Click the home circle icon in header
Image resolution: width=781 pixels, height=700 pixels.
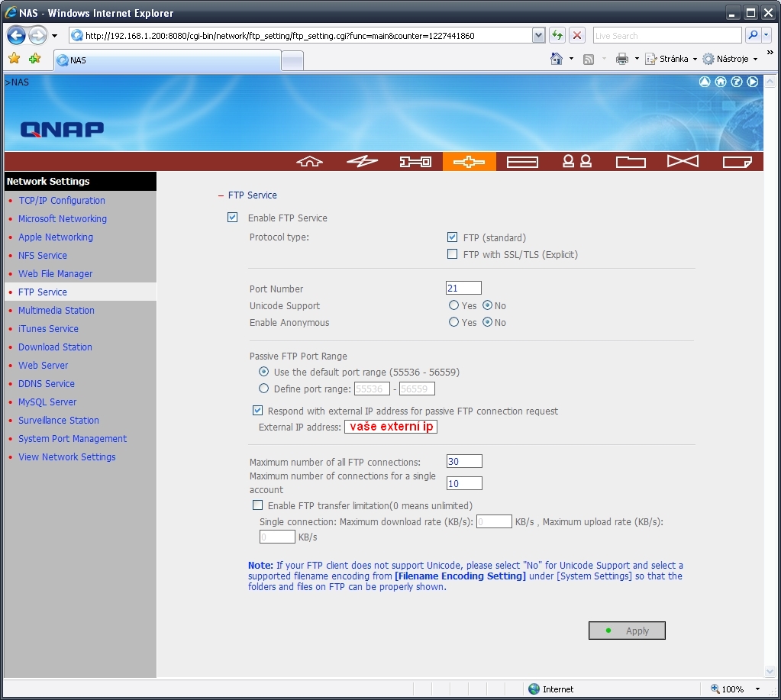721,82
